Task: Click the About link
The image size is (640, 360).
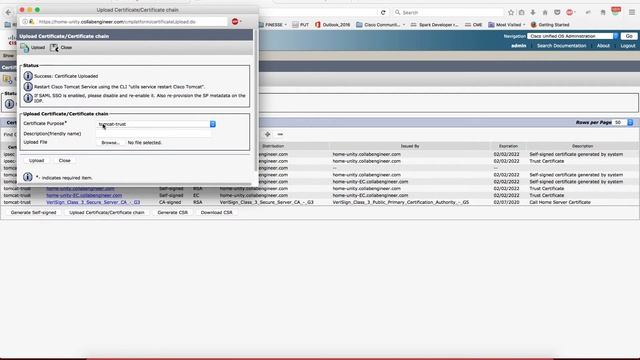Action: (x=603, y=46)
